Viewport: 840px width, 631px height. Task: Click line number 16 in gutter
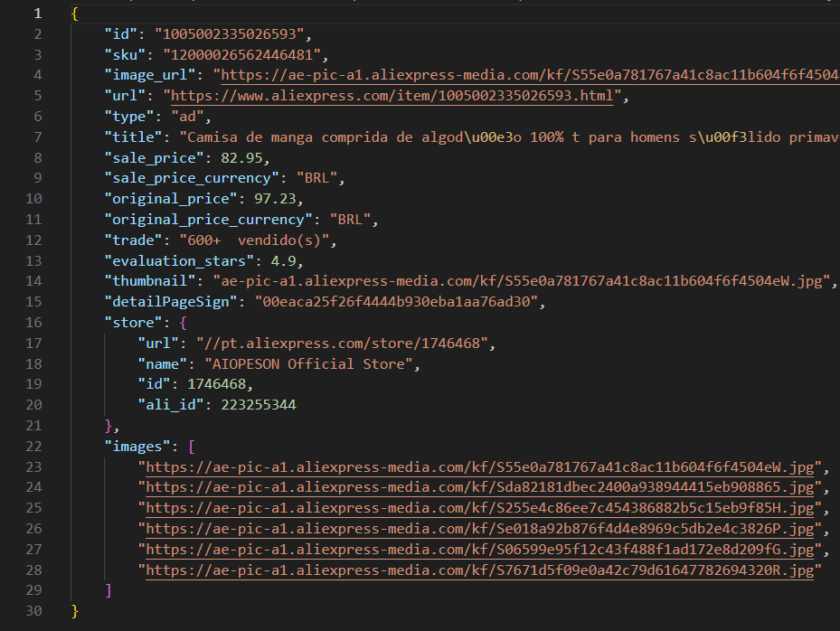(x=33, y=323)
